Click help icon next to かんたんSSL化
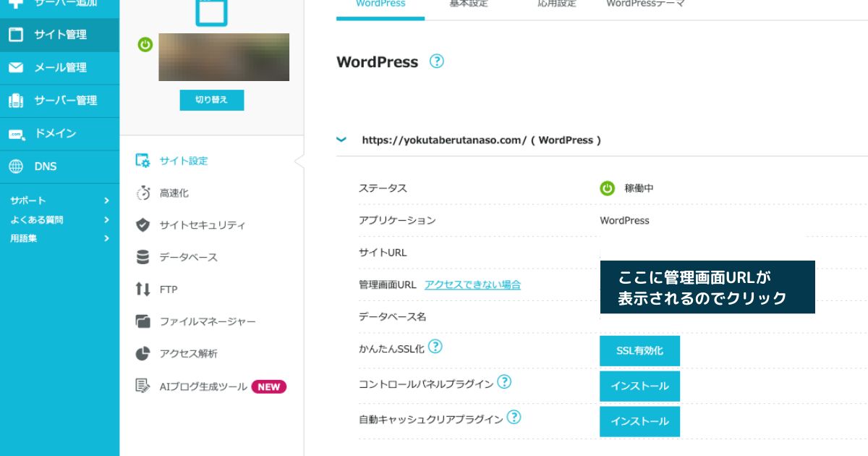Image resolution: width=868 pixels, height=456 pixels. coord(435,347)
